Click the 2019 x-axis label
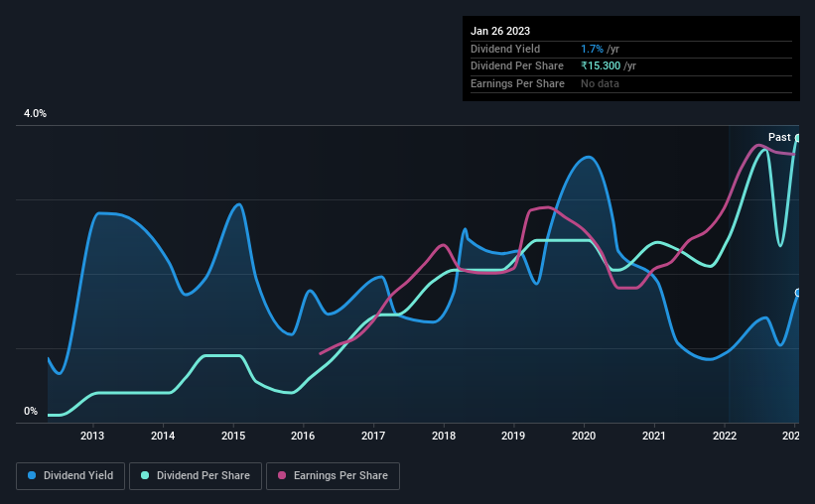The image size is (815, 504). pyautogui.click(x=513, y=436)
